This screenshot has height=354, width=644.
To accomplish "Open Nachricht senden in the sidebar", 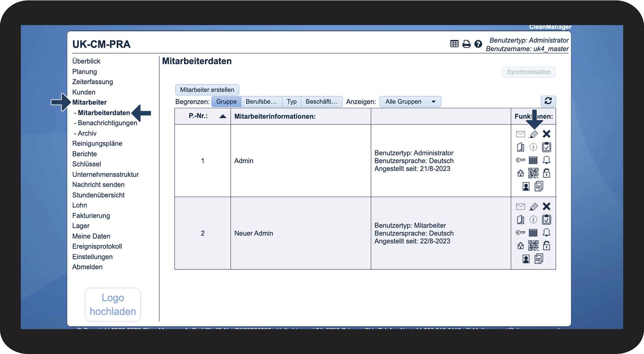I will point(98,184).
